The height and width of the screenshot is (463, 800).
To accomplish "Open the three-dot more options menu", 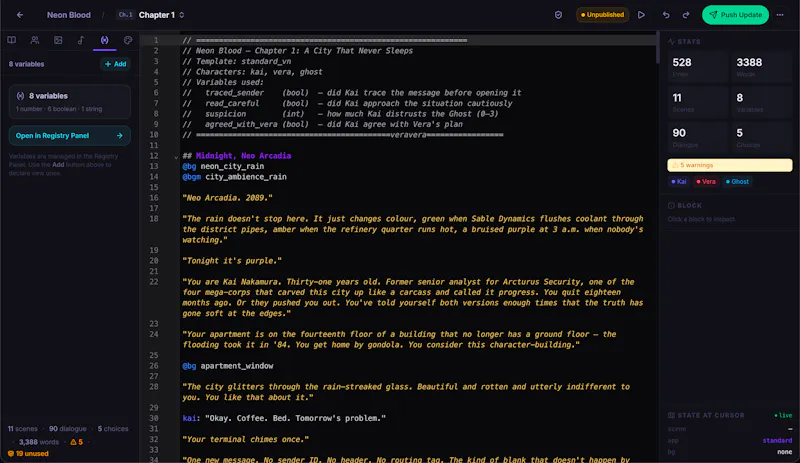I will tap(780, 15).
